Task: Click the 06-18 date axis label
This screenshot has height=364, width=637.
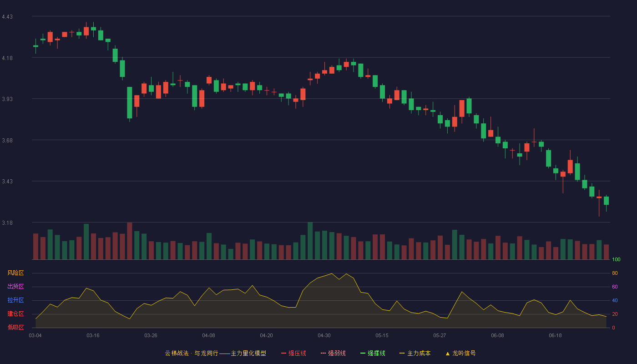Action: click(x=555, y=335)
